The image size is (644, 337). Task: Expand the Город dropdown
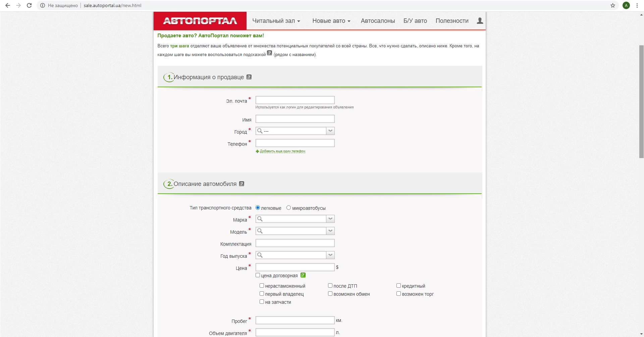(330, 131)
